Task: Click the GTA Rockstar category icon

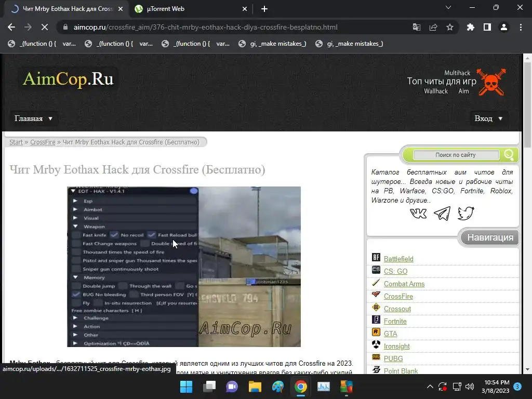Action: coord(376,332)
